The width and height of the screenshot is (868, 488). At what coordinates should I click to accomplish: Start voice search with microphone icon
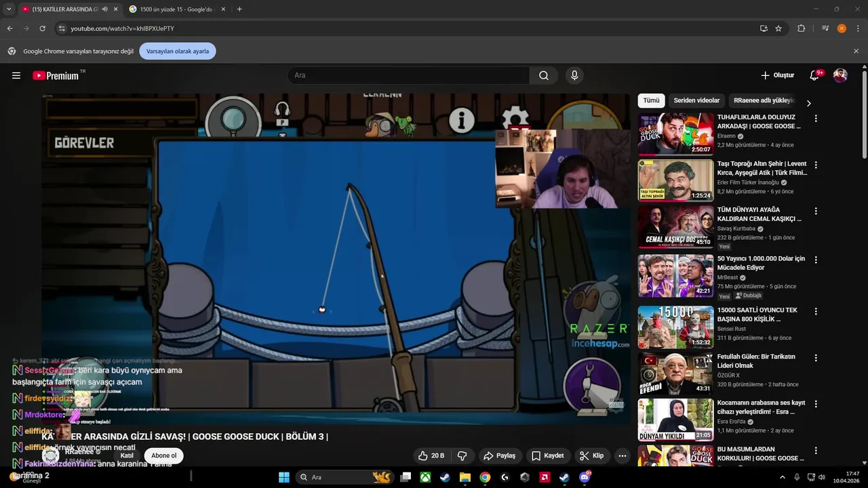point(574,75)
